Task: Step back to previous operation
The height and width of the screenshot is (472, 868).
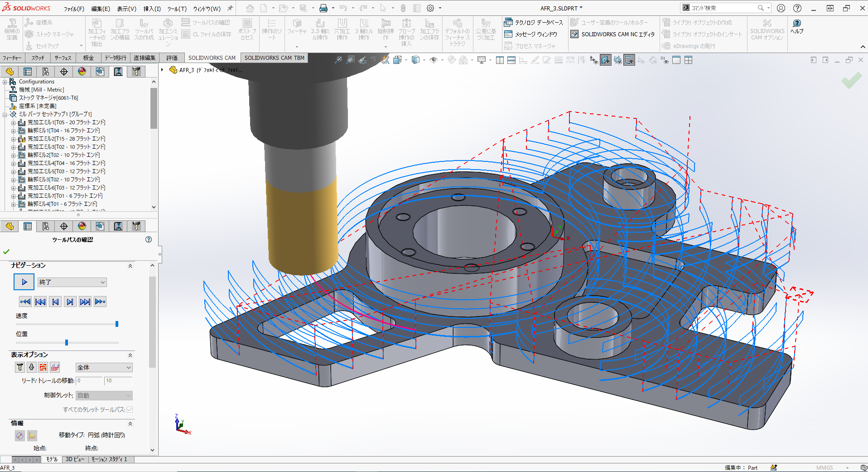Action: point(40,302)
